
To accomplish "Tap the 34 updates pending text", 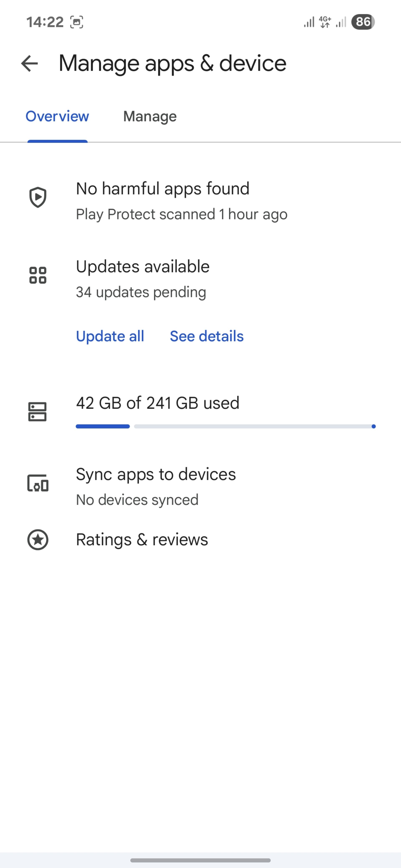I will point(141,292).
